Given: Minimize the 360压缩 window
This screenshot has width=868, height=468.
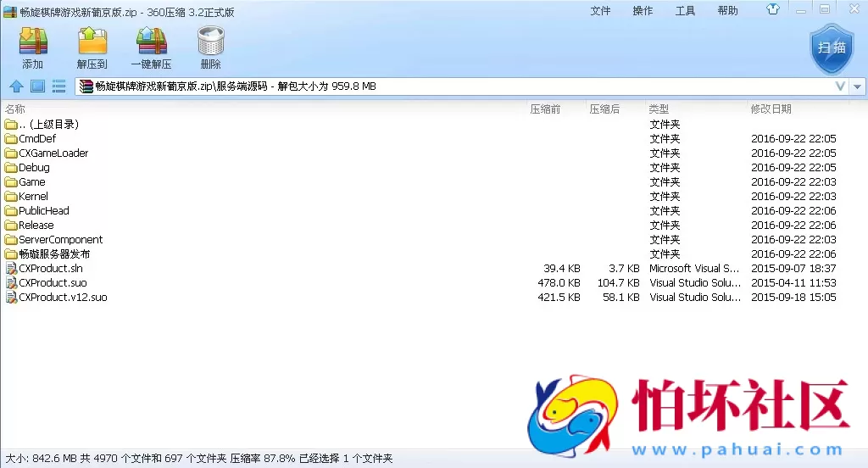Looking at the screenshot, I should 800,10.
